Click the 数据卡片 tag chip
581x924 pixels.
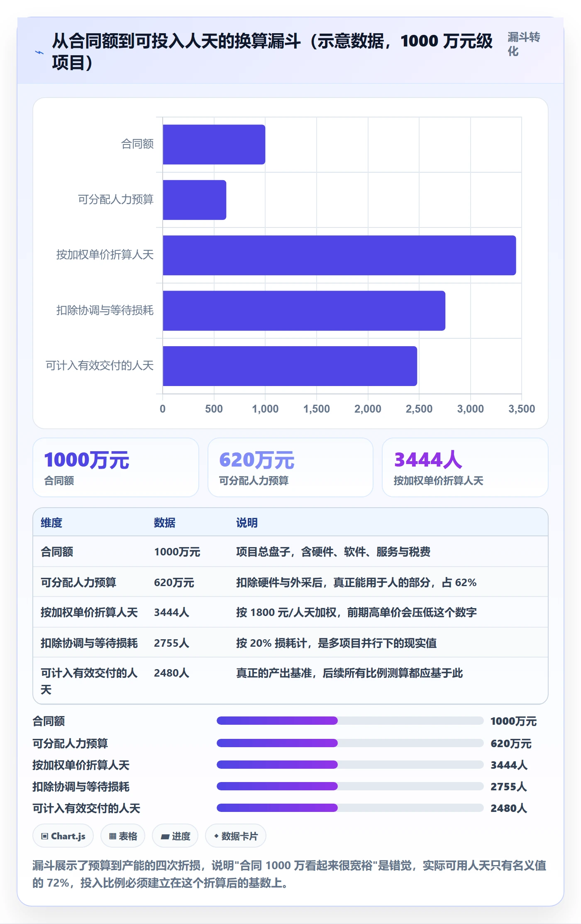(236, 836)
